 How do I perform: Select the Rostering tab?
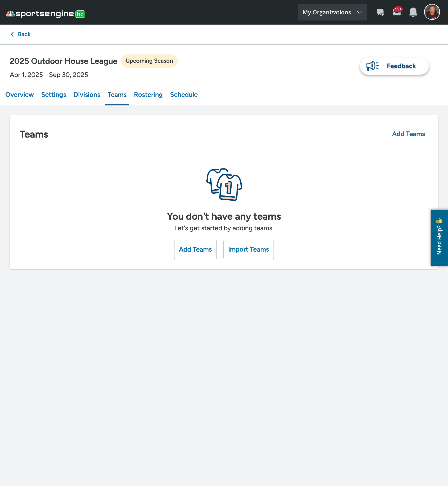tap(148, 94)
